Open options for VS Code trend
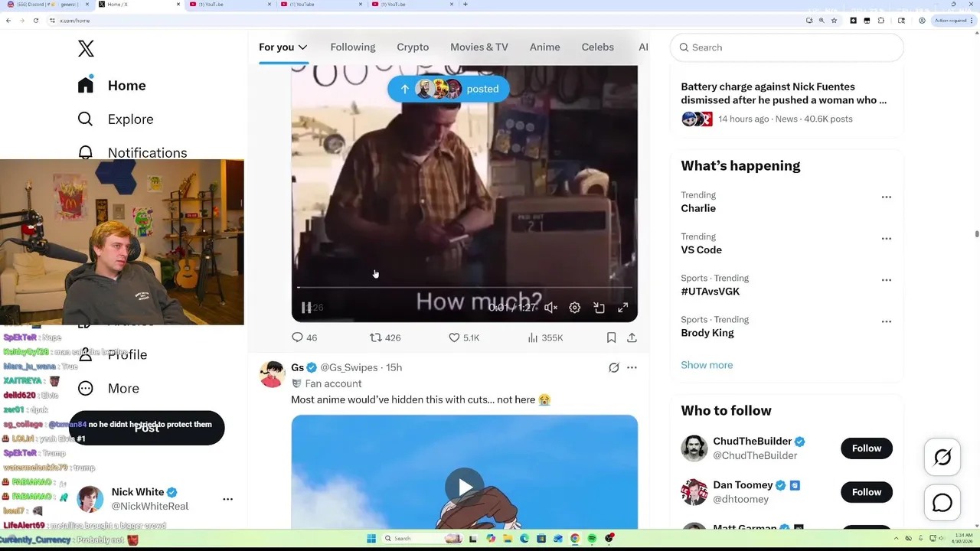 point(886,238)
